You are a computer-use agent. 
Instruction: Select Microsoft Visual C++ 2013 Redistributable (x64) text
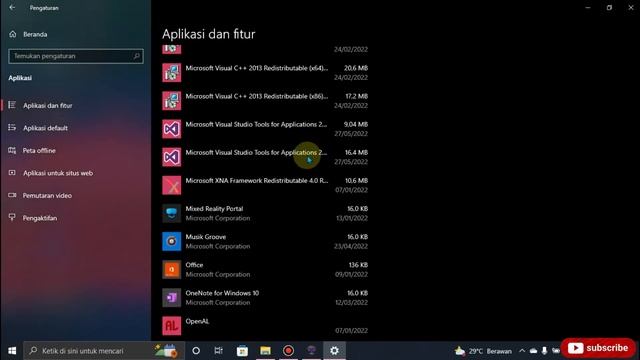pyautogui.click(x=257, y=68)
